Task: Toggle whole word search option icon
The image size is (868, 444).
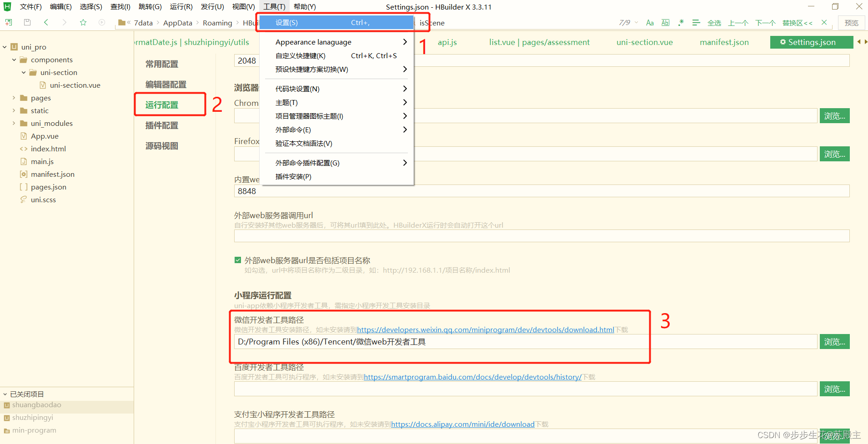Action: (665, 23)
